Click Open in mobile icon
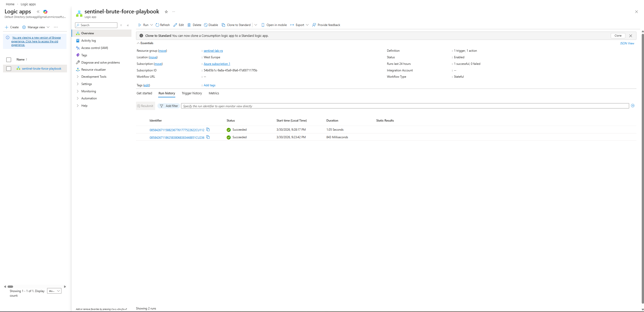 click(x=263, y=25)
